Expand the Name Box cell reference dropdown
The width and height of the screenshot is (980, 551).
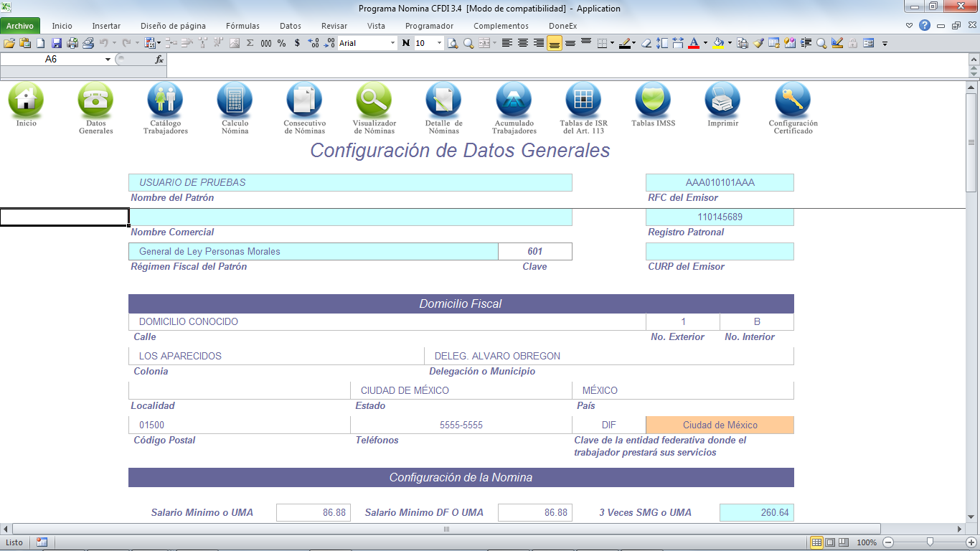(108, 60)
